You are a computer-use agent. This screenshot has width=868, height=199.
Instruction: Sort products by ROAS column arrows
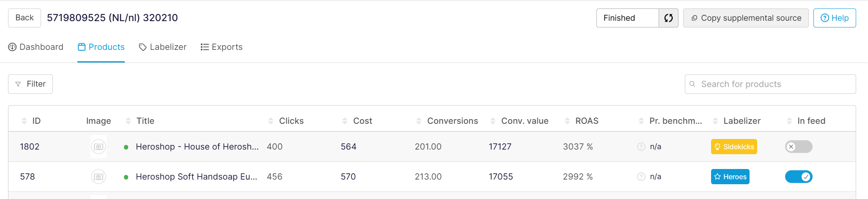[567, 121]
